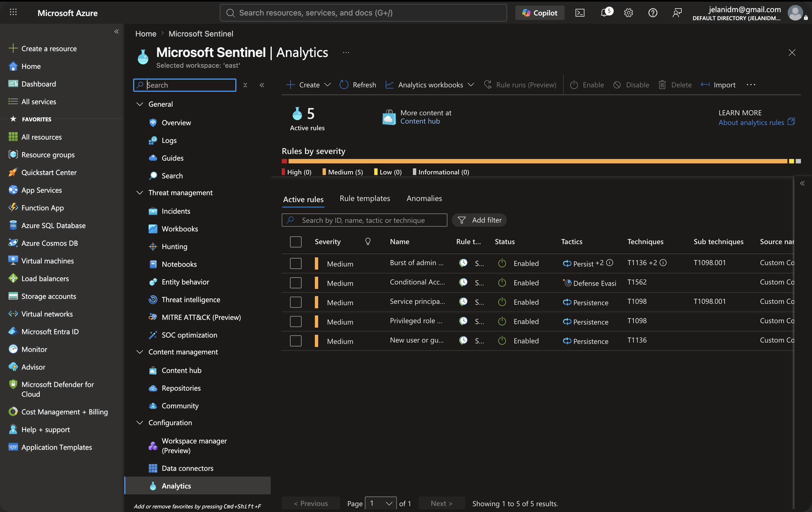Open the toolbar overflow ellipsis menu
Screen dimensions: 812x512
coord(751,85)
